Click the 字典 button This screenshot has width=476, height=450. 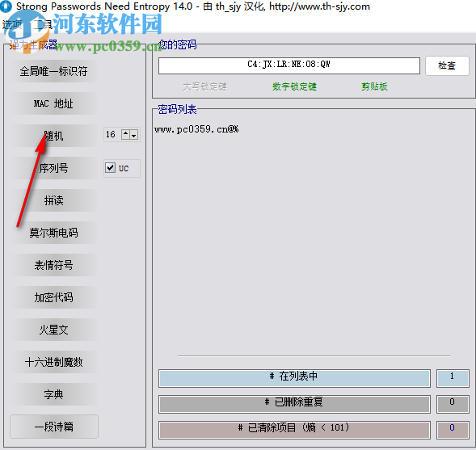click(53, 394)
